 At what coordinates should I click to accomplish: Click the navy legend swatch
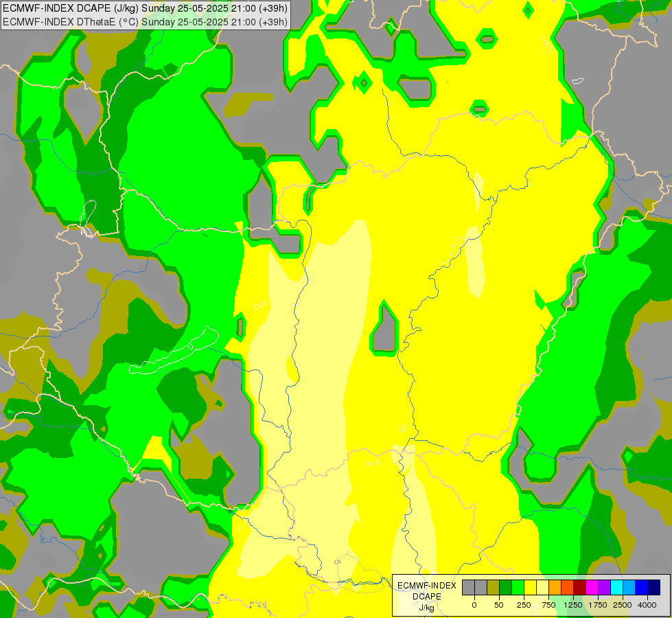click(x=654, y=587)
